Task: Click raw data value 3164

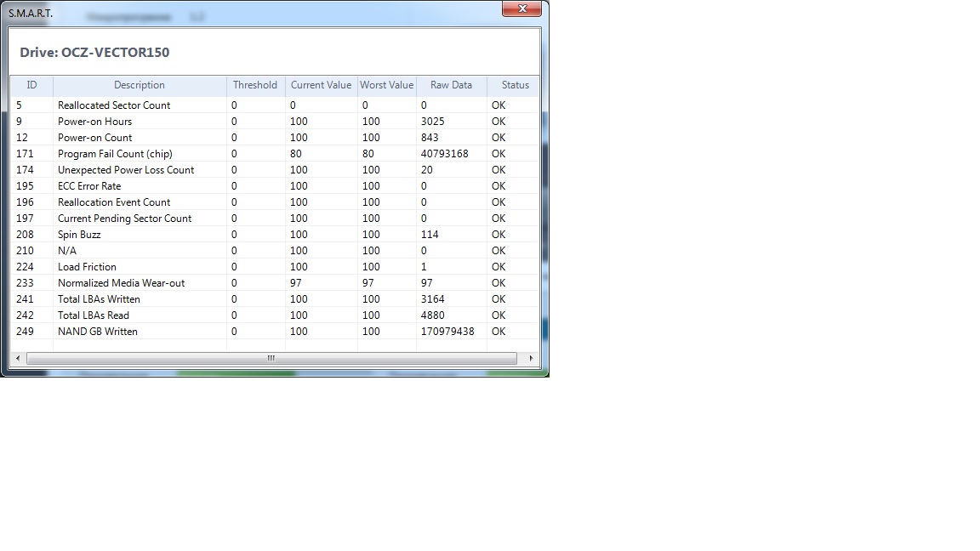Action: point(432,299)
